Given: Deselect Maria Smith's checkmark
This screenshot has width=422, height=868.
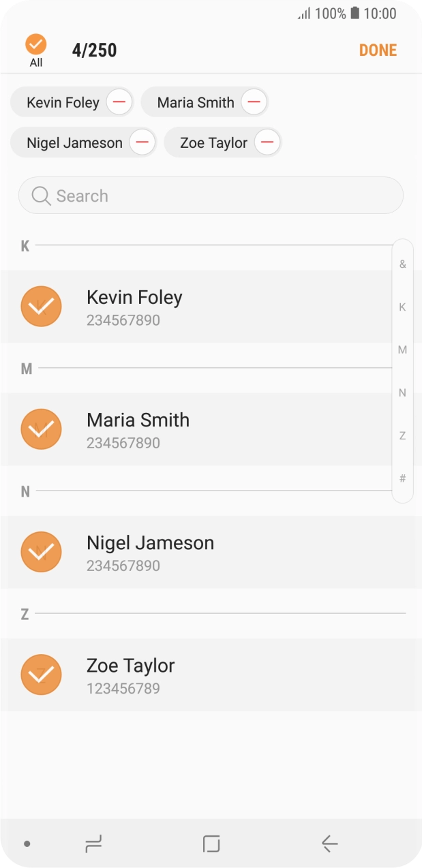Looking at the screenshot, I should pos(42,429).
